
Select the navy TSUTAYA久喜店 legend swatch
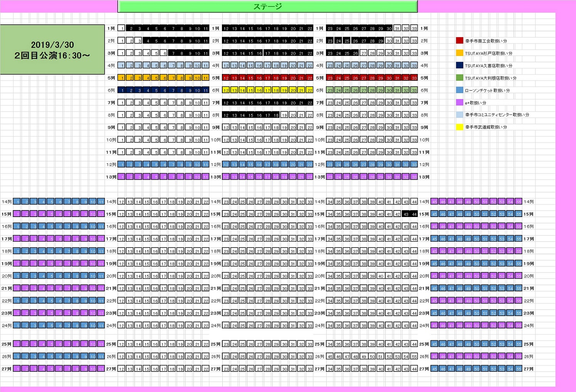click(459, 66)
